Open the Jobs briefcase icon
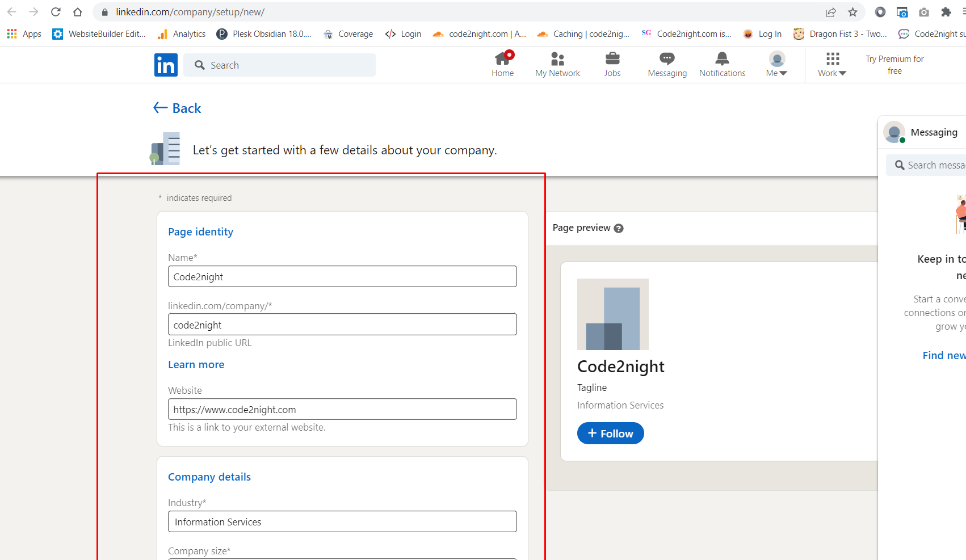 612,64
